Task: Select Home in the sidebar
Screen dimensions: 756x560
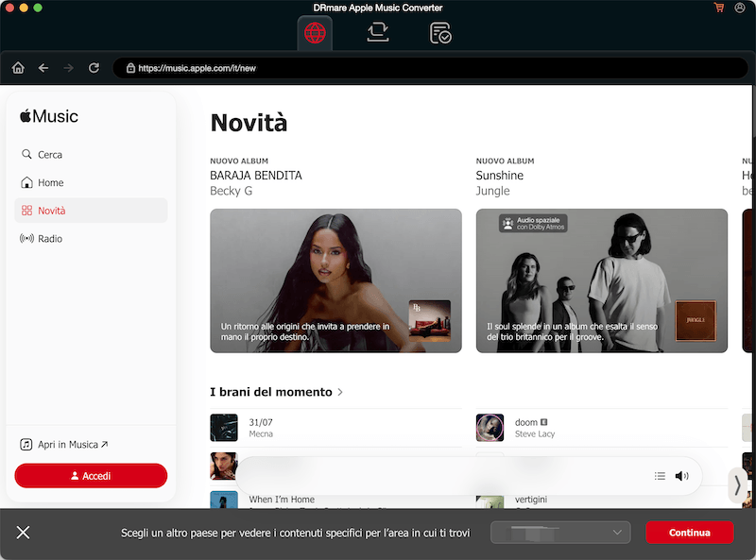Action: tap(91, 182)
